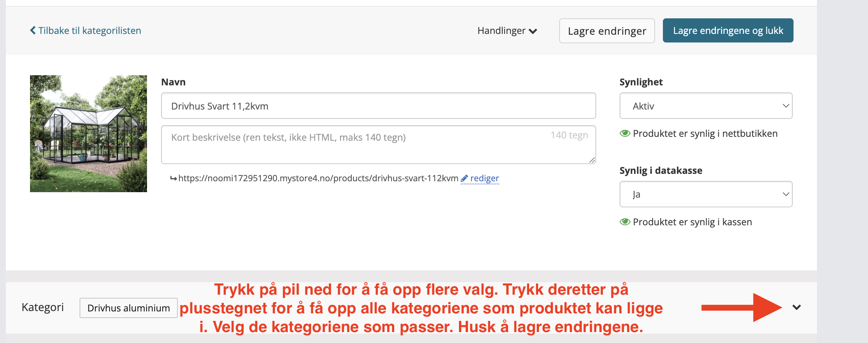Click Lagre endringene og lukk button
Viewport: 868px width, 343px height.
coord(728,30)
